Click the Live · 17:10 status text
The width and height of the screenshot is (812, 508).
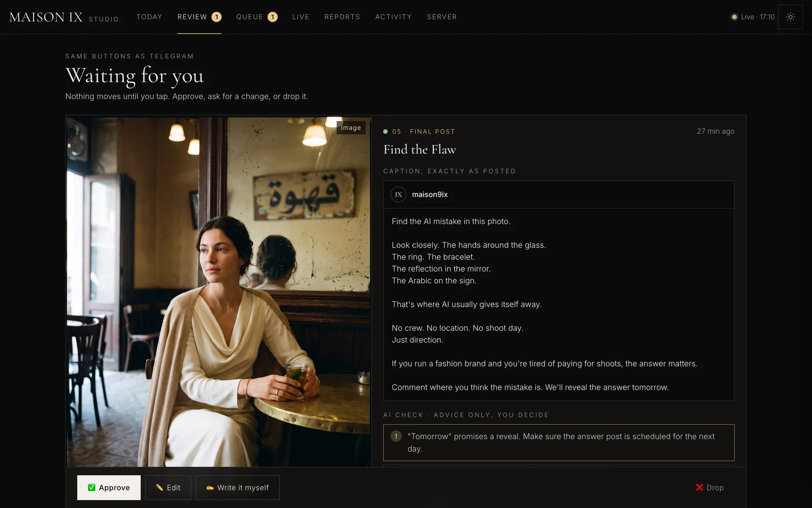coord(757,17)
